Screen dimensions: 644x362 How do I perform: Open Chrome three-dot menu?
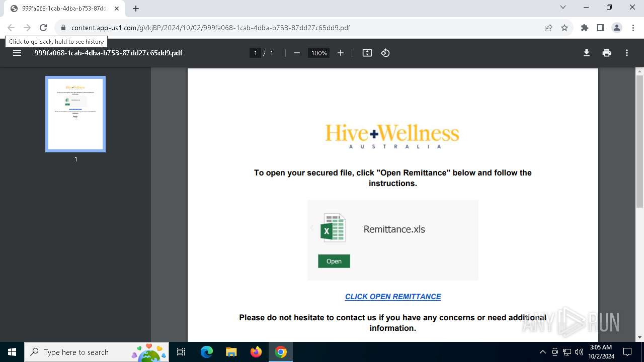[x=632, y=28]
